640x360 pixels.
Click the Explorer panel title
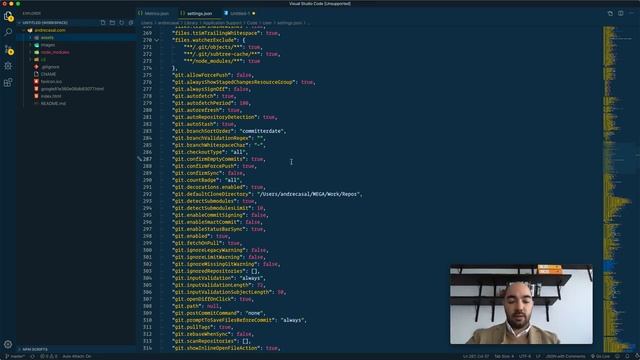click(x=31, y=13)
